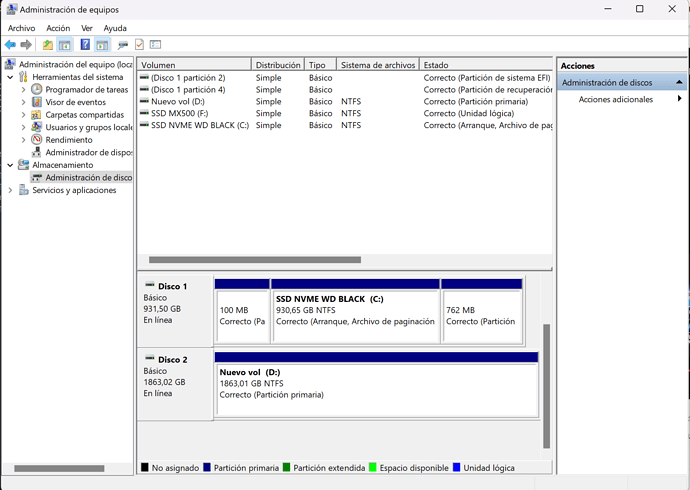This screenshot has width=690, height=490.
Task: Click the tree pane horizontal scrollbar
Action: click(59, 468)
